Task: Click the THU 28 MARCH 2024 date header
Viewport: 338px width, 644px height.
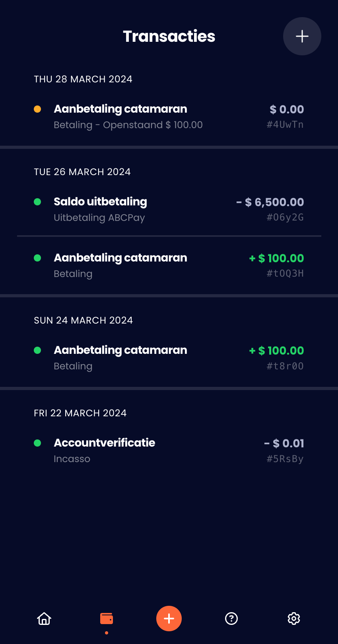Action: click(x=83, y=79)
